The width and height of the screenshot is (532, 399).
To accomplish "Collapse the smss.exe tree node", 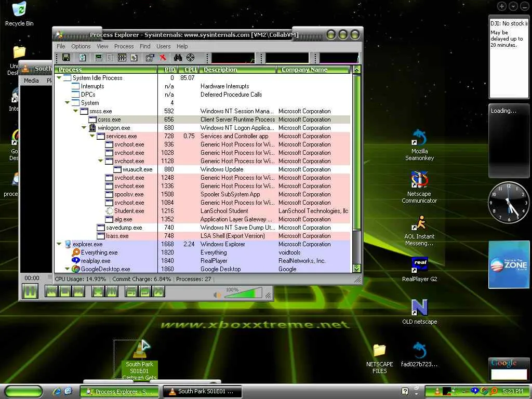I will 76,111.
